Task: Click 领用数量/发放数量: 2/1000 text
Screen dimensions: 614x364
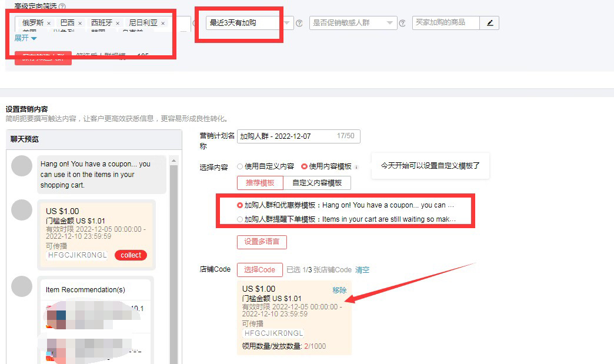Action: pyautogui.click(x=284, y=346)
